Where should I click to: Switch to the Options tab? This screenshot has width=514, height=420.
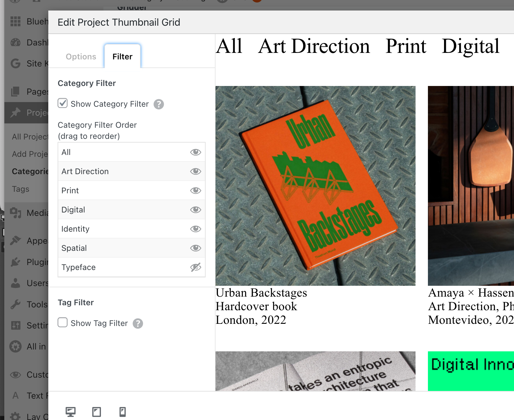coord(81,57)
